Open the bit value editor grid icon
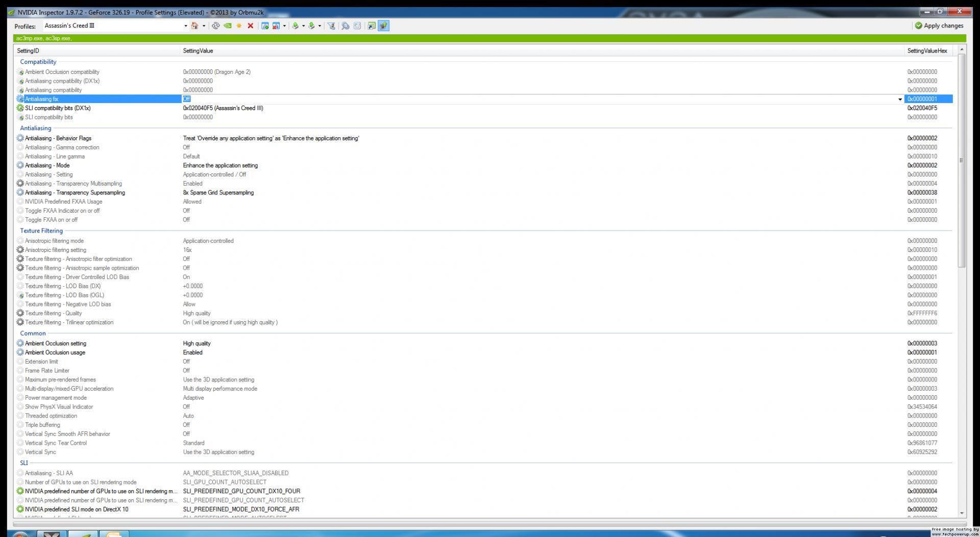980x537 pixels. [357, 25]
